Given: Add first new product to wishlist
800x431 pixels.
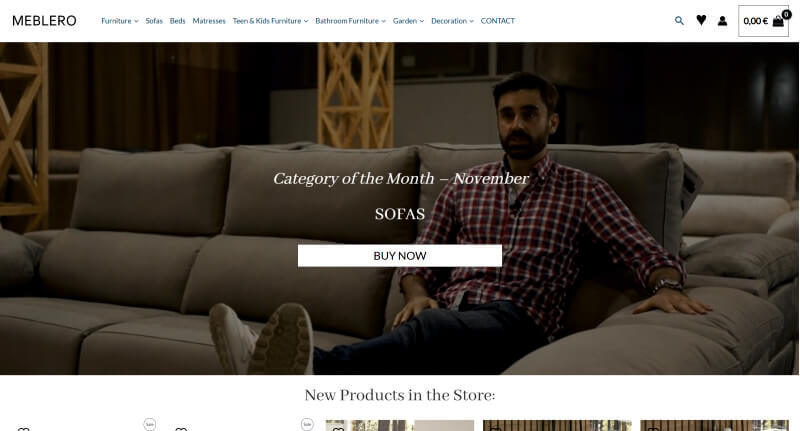Looking at the screenshot, I should [23, 429].
